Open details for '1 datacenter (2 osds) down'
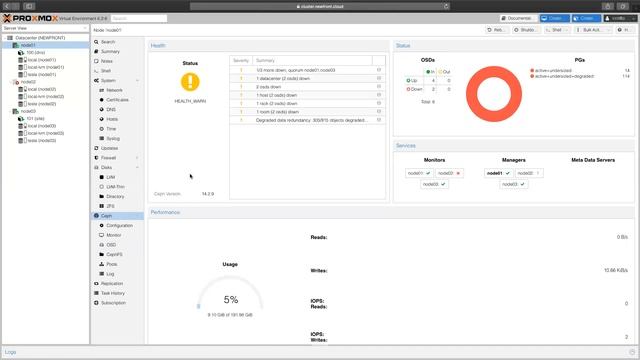Screen dimensions: 640x360 click(379, 78)
